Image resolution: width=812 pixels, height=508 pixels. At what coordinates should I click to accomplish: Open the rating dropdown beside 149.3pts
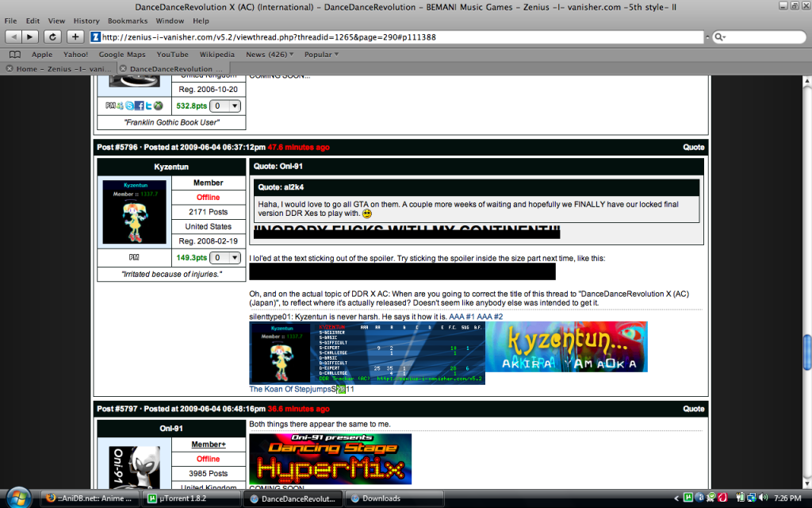coord(224,257)
